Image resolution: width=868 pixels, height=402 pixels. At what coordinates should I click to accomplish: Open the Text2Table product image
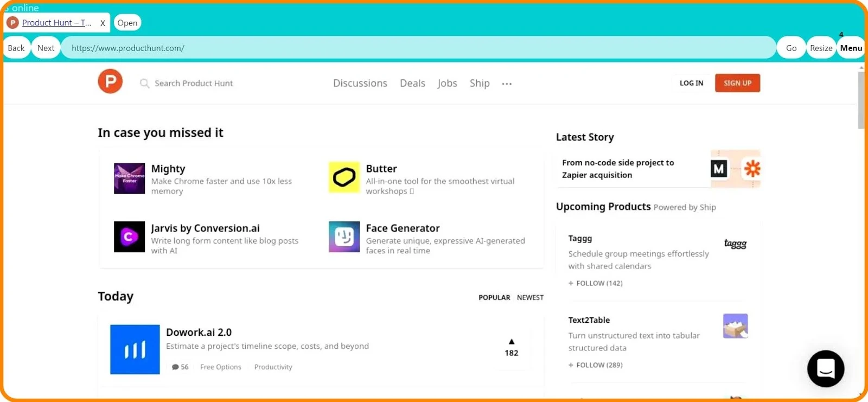click(735, 326)
